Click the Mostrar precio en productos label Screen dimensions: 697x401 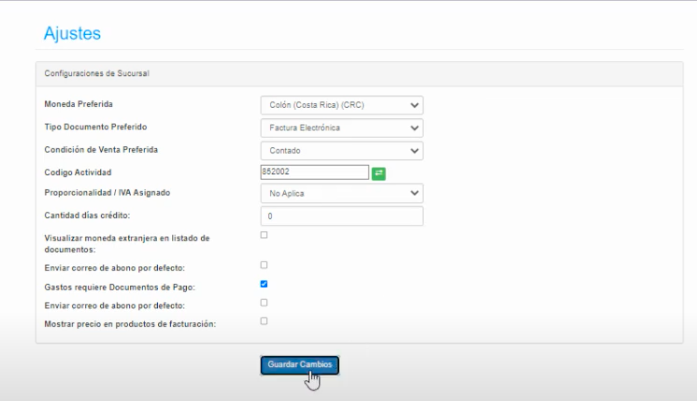(130, 324)
